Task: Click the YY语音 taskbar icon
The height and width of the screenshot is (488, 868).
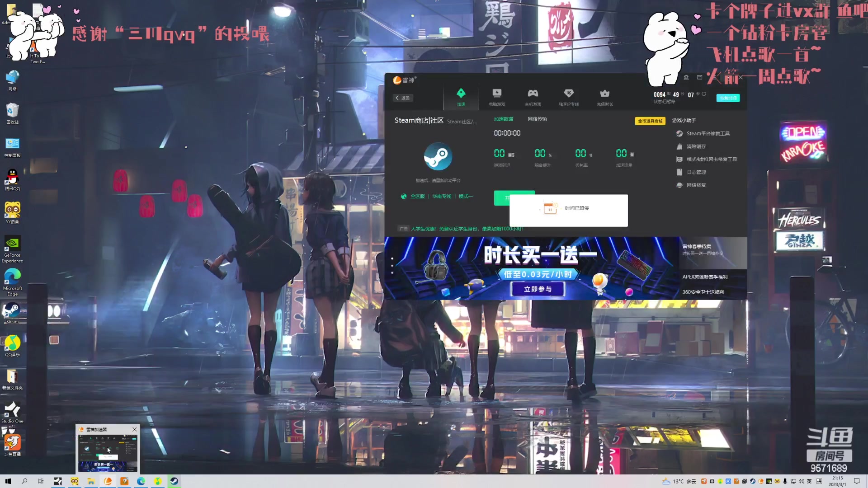Action: pos(75,481)
